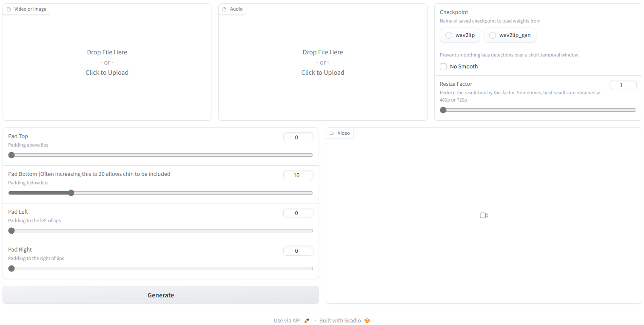644x325 pixels.
Task: Switch to the Video or Image tab
Action: [x=30, y=8]
